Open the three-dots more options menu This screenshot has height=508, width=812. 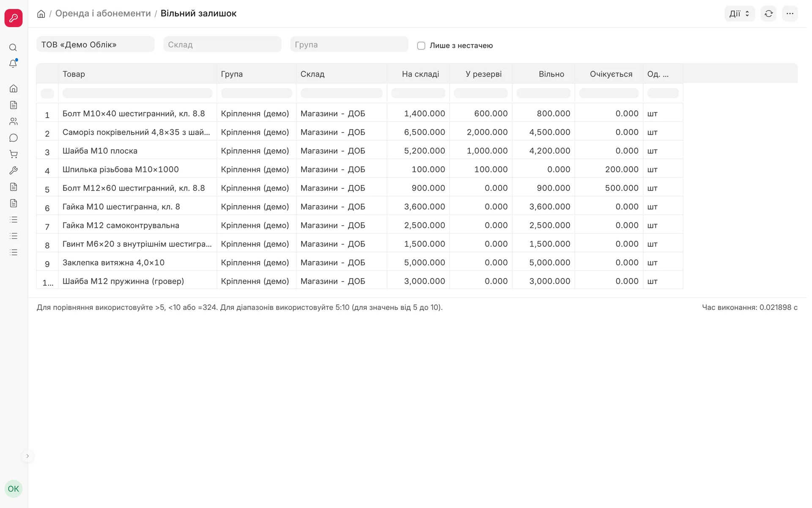coord(790,14)
